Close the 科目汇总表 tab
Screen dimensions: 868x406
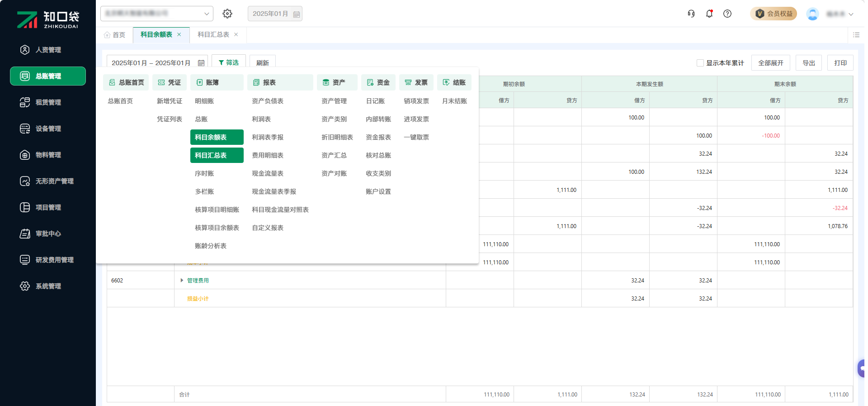[236, 34]
